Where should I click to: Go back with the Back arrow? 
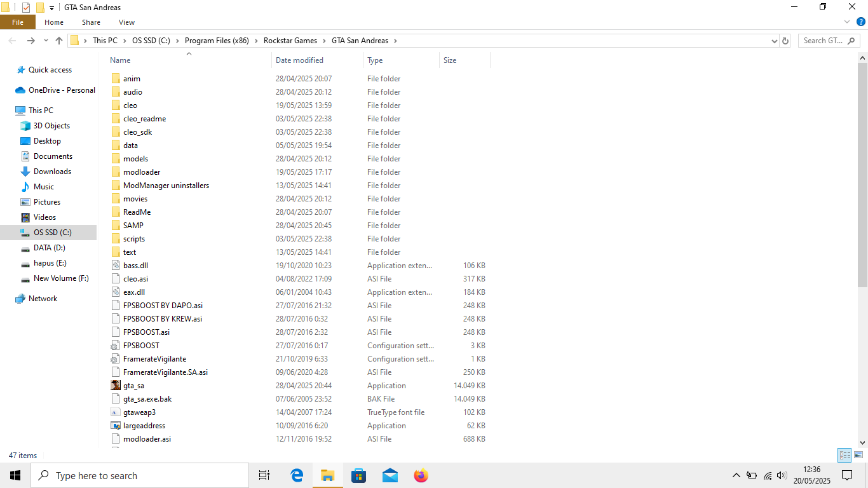[13, 41]
